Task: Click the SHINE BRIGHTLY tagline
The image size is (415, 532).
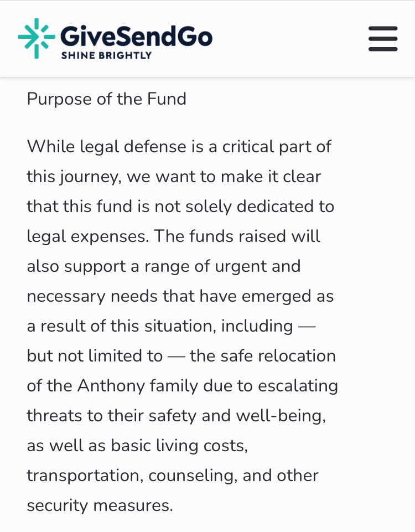Action: point(106,55)
